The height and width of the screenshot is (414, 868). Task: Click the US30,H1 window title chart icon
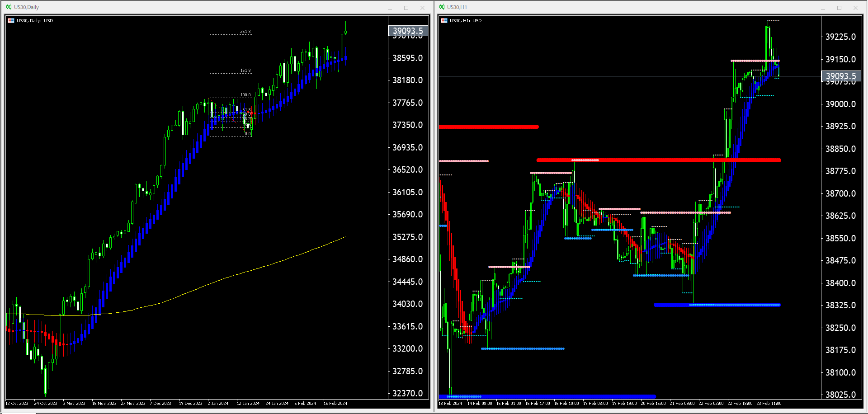pyautogui.click(x=442, y=7)
